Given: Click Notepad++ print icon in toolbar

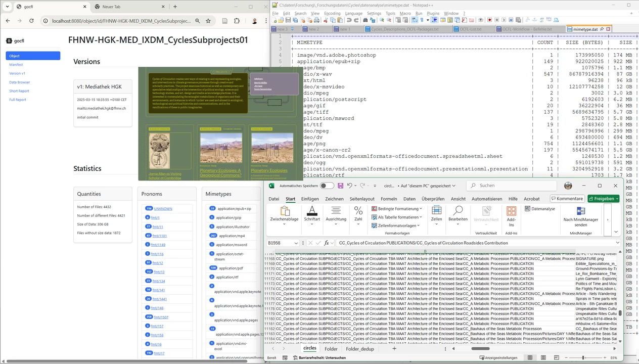Looking at the screenshot, I should (316, 20).
